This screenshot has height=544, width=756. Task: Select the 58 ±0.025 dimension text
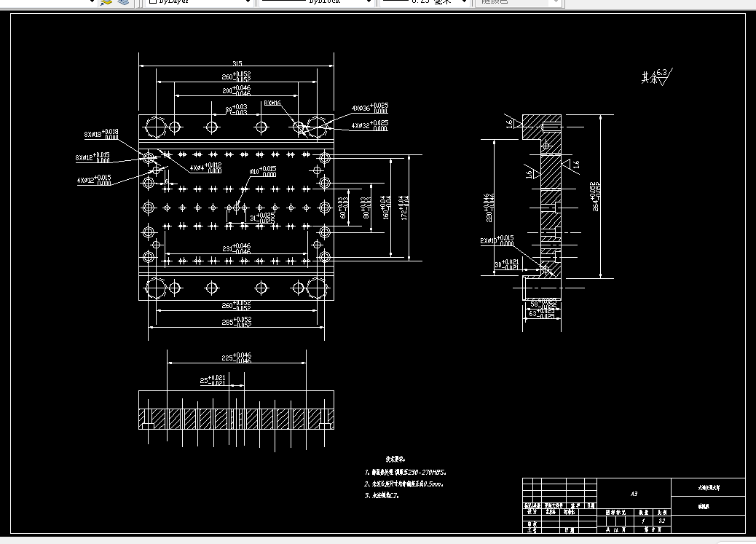click(543, 304)
